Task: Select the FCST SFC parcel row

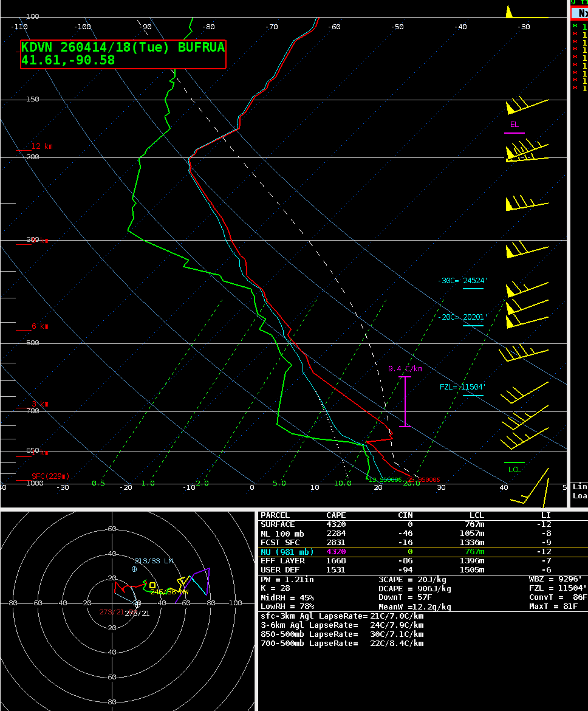Action: [x=423, y=543]
